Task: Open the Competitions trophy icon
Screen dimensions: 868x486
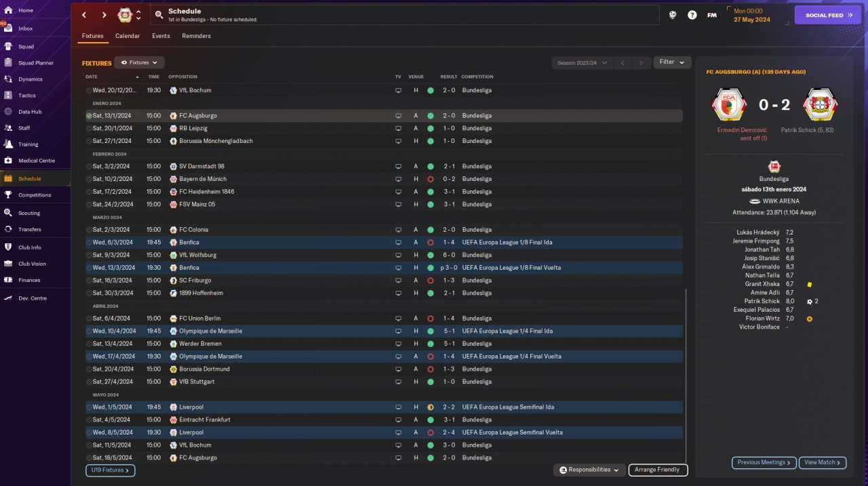Action: coord(8,195)
